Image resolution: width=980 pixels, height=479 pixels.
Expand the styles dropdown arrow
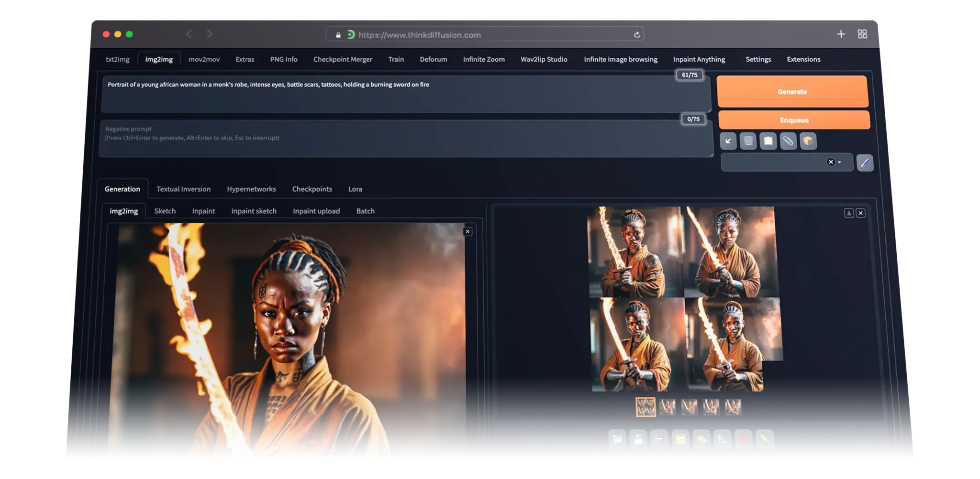pyautogui.click(x=840, y=162)
